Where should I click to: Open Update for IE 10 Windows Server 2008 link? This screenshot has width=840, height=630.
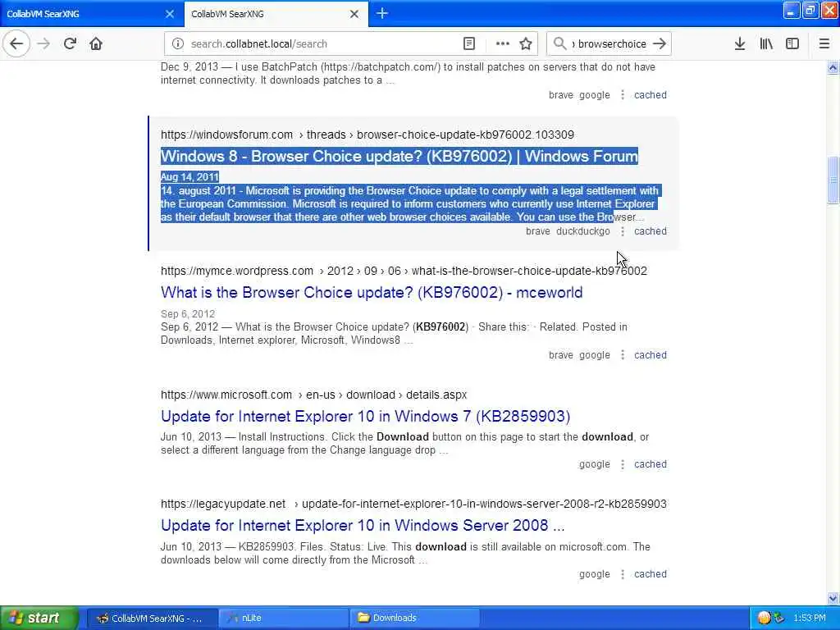tap(363, 525)
